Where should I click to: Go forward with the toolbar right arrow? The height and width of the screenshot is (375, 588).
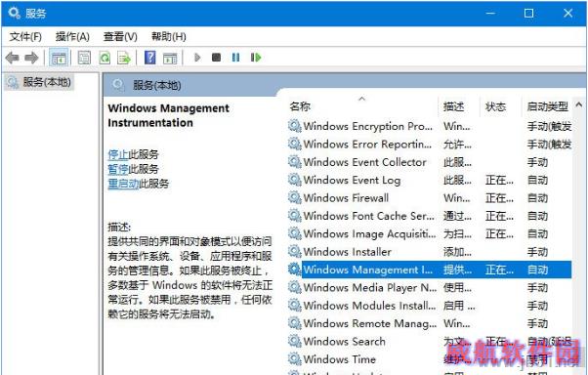31,58
